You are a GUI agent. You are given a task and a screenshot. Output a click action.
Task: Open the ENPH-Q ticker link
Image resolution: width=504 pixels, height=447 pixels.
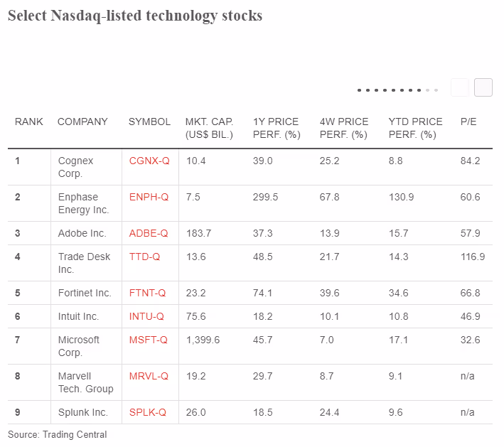coord(149,197)
